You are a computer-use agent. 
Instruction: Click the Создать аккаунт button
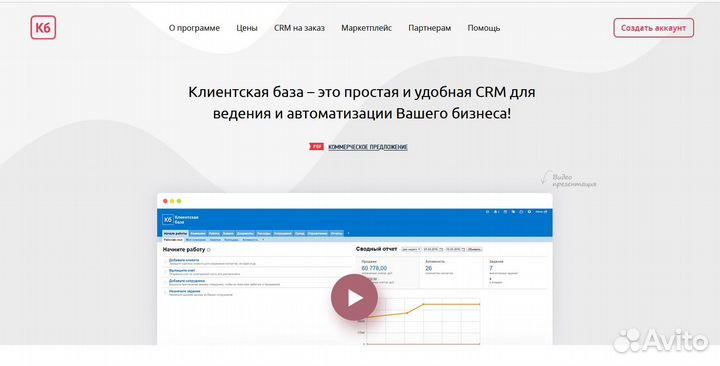coord(653,28)
